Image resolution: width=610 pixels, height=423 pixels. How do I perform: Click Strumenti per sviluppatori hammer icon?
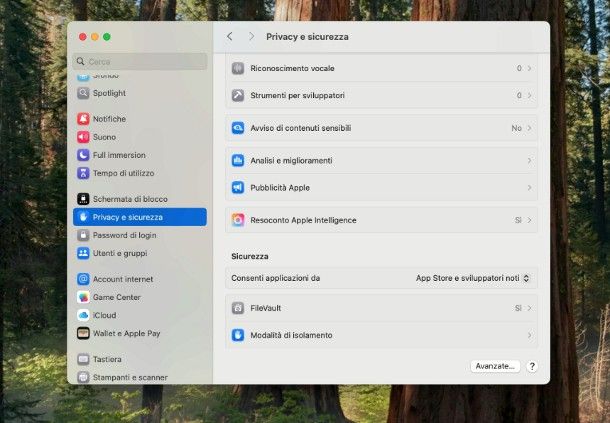click(238, 95)
